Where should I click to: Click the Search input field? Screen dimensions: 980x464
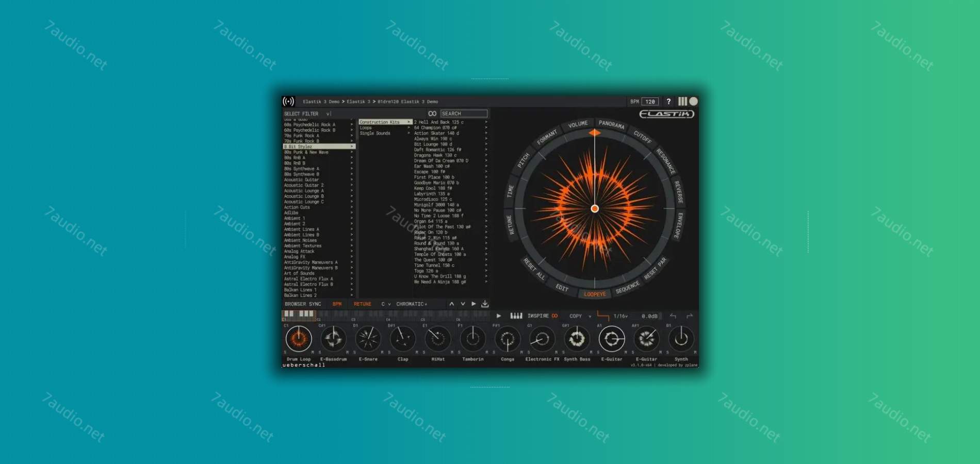(x=463, y=113)
